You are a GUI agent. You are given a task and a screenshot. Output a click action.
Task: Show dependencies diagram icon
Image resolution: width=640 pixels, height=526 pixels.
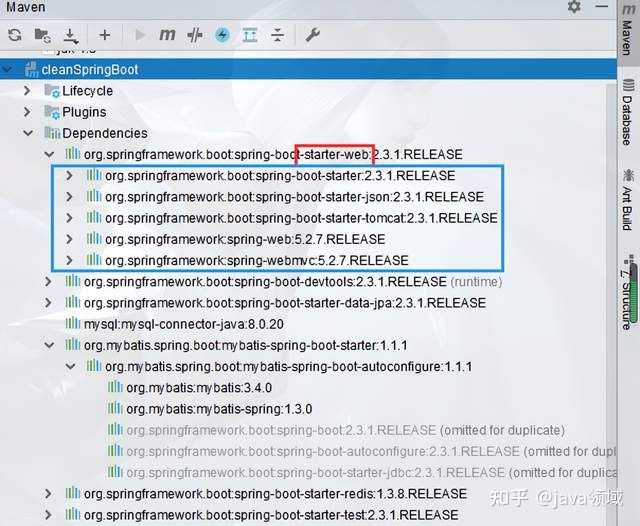click(250, 35)
